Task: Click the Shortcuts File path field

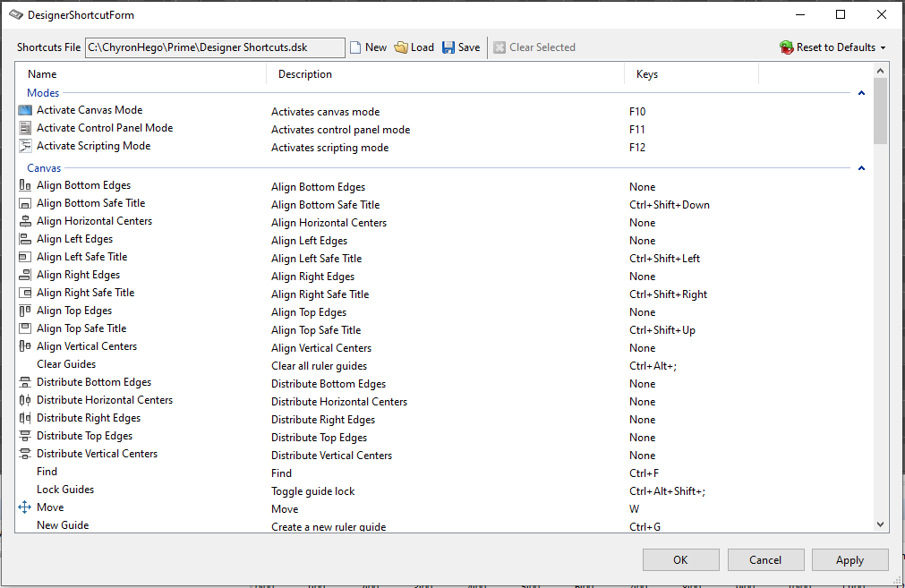Action: (215, 47)
